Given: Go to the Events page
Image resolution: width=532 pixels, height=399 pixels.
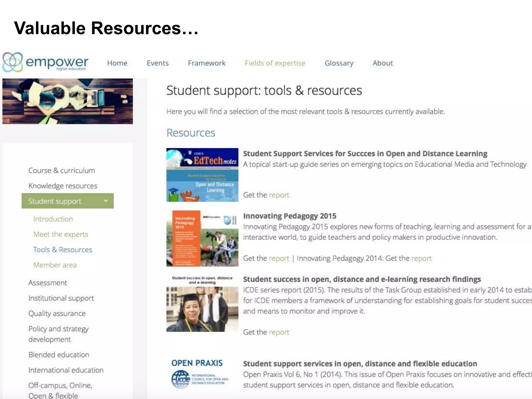Looking at the screenshot, I should click(157, 63).
